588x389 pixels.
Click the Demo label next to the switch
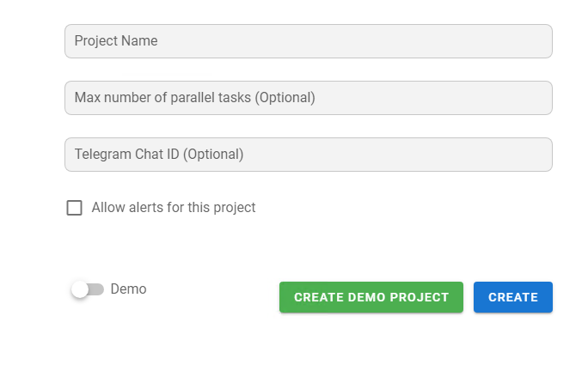128,289
